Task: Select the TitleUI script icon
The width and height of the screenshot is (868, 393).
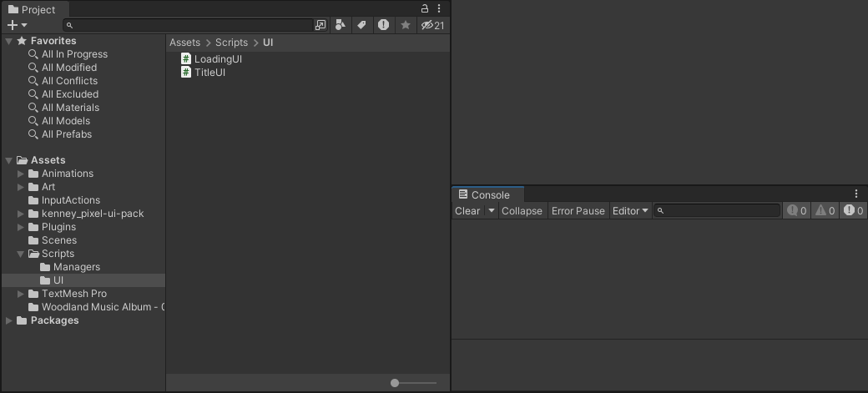Action: [x=186, y=72]
